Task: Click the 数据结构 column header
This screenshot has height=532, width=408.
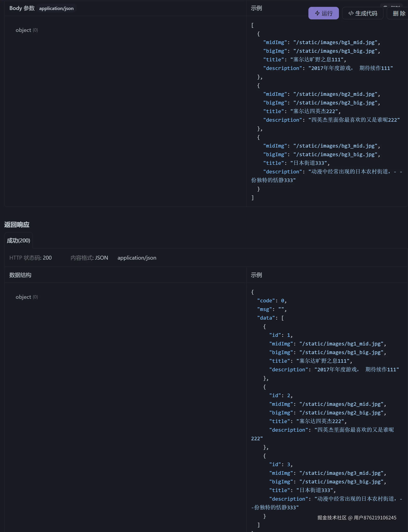Action: pyautogui.click(x=20, y=275)
